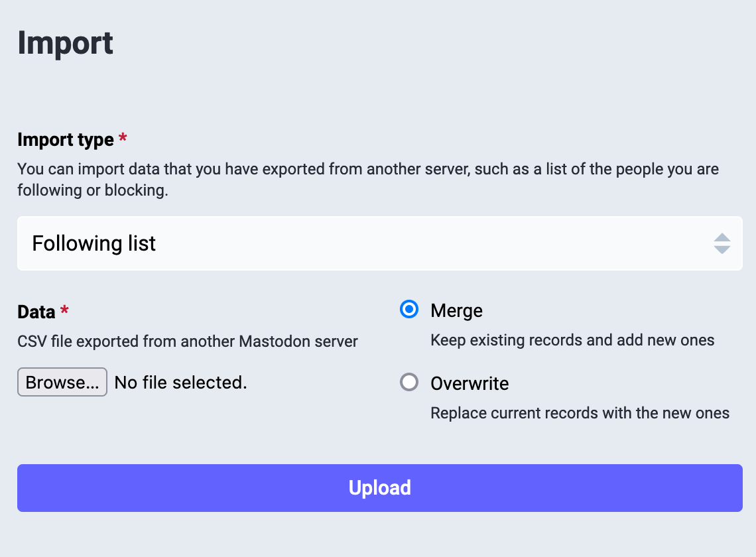Viewport: 756px width, 557px height.
Task: Open the Import type dropdown showing Following list
Action: [x=380, y=243]
